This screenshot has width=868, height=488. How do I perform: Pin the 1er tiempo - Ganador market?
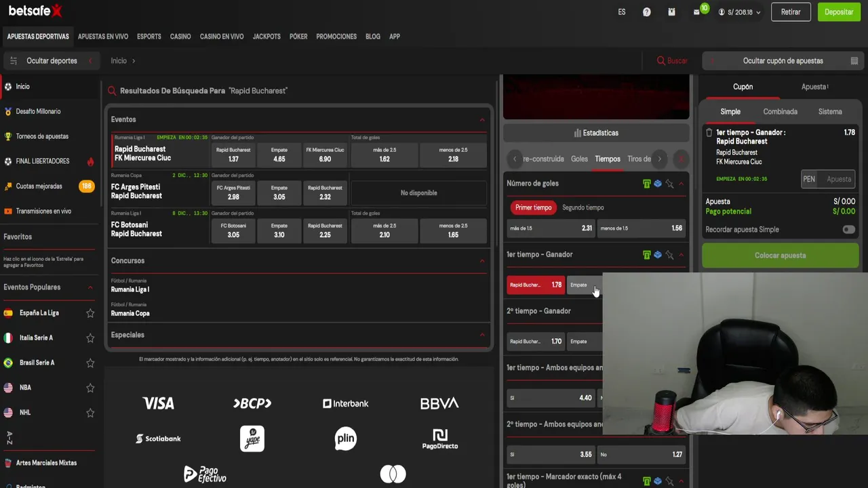(x=669, y=255)
